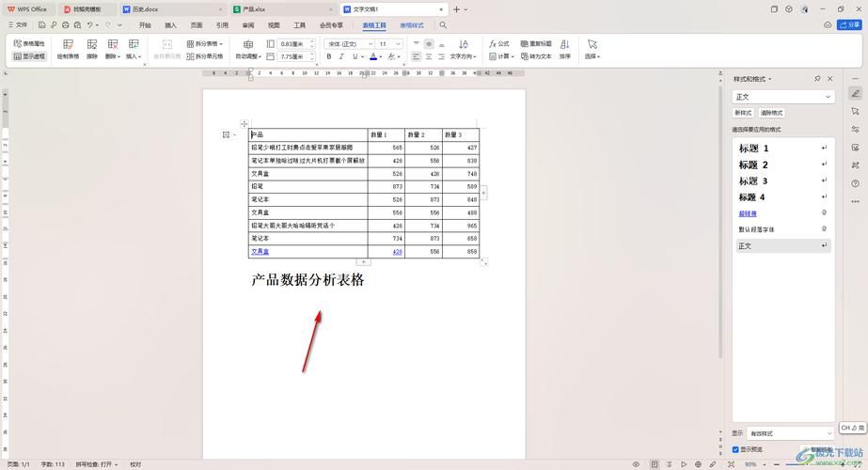Screen dimensions: 868x470
Task: Apply the font color A swatch
Action: 373,55
